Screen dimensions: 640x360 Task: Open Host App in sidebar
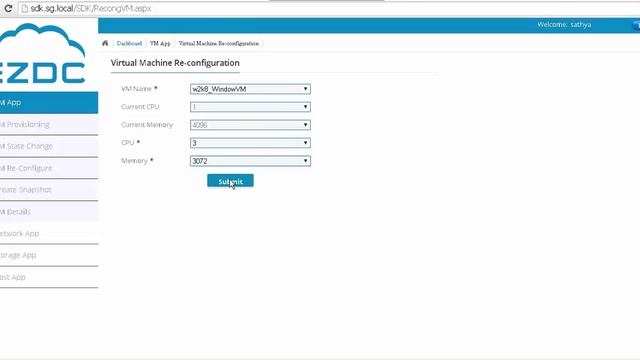(x=49, y=277)
